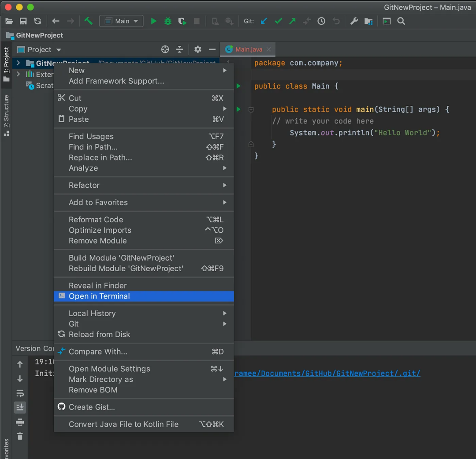The image size is (476, 459).
Task: Toggle scroll to end in console
Action: 20,407
